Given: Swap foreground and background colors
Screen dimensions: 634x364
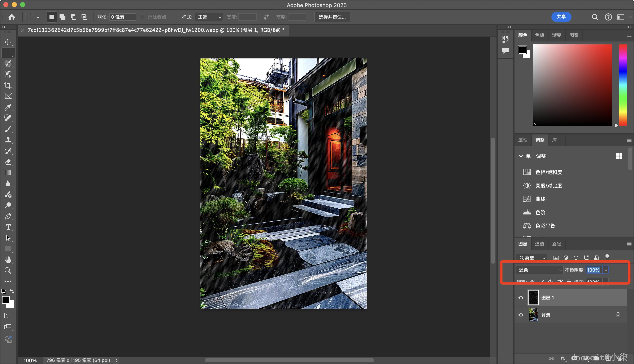Looking at the screenshot, I should (x=12, y=291).
